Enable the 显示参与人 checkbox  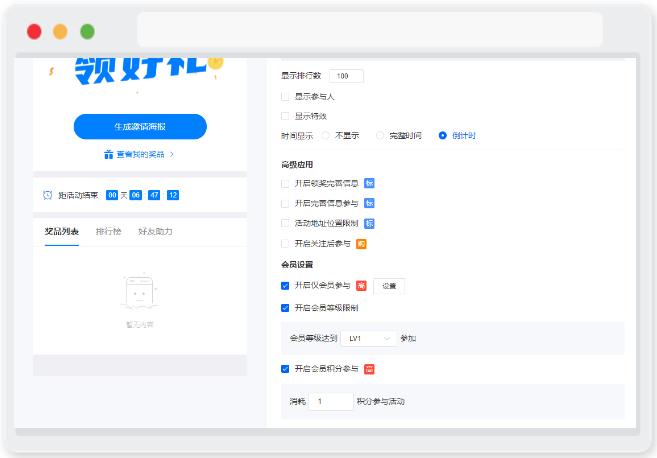pyautogui.click(x=285, y=97)
